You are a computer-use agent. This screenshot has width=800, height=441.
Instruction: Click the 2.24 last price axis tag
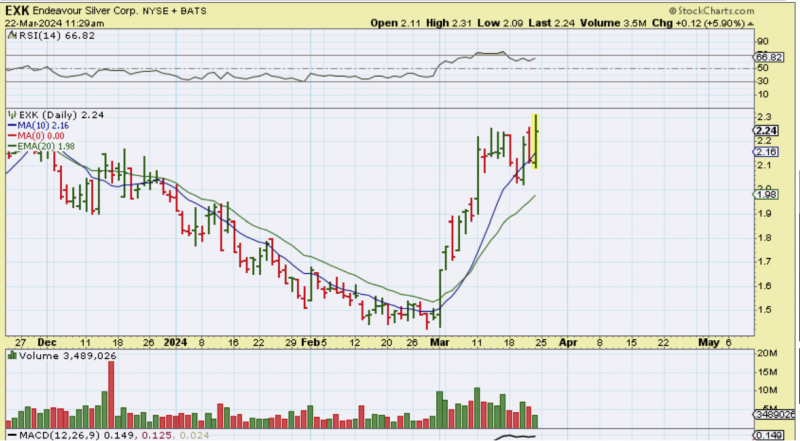(767, 131)
